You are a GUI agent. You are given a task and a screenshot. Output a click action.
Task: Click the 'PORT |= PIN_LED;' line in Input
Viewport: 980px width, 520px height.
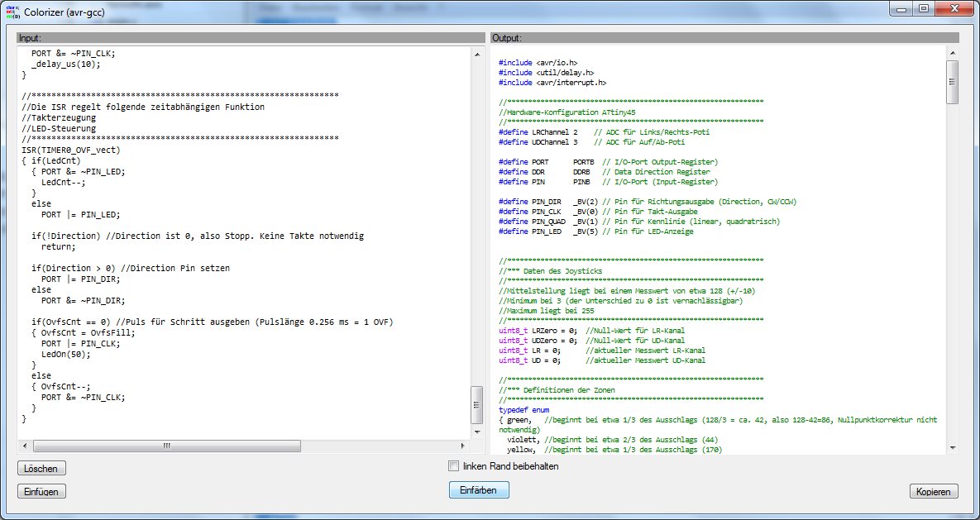pyautogui.click(x=80, y=214)
